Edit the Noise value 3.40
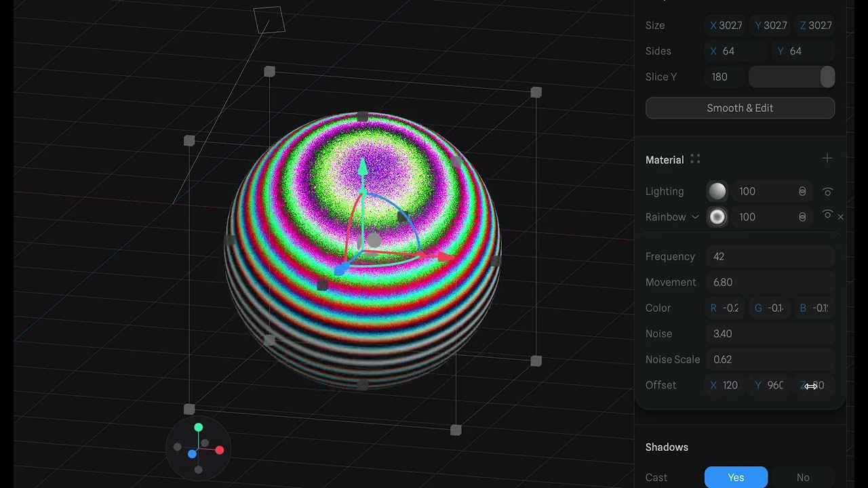Image resolution: width=868 pixels, height=488 pixels. [x=770, y=333]
